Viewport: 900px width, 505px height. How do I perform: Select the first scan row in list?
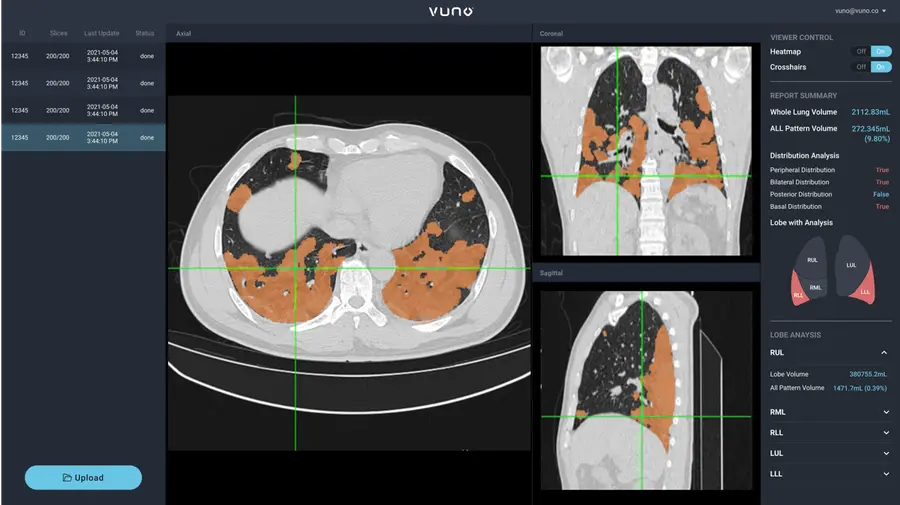[82, 56]
